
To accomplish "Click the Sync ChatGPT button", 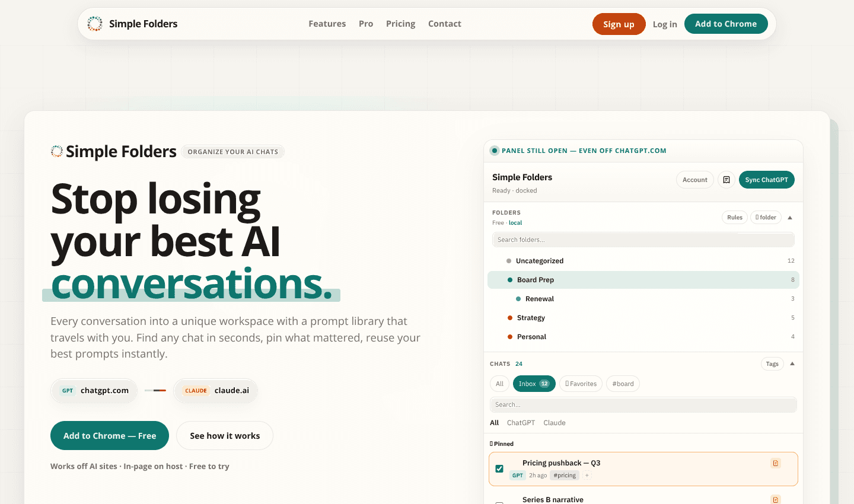I will [x=767, y=180].
